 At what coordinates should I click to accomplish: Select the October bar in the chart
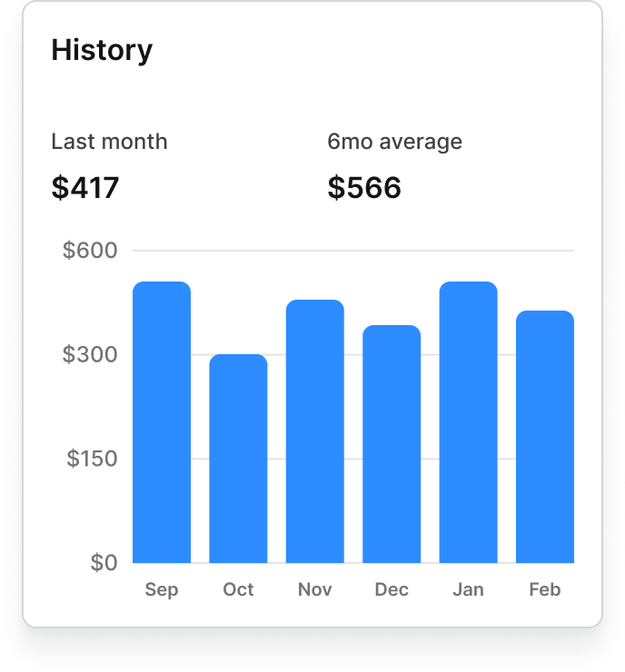[x=238, y=459]
